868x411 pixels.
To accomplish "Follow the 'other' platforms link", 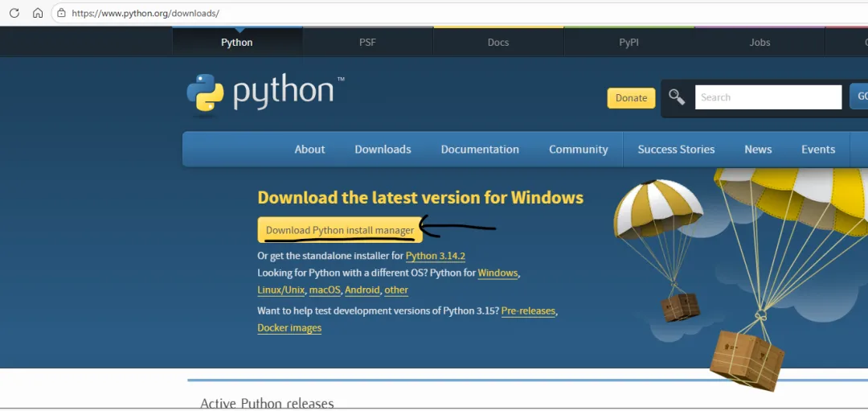I will 395,290.
